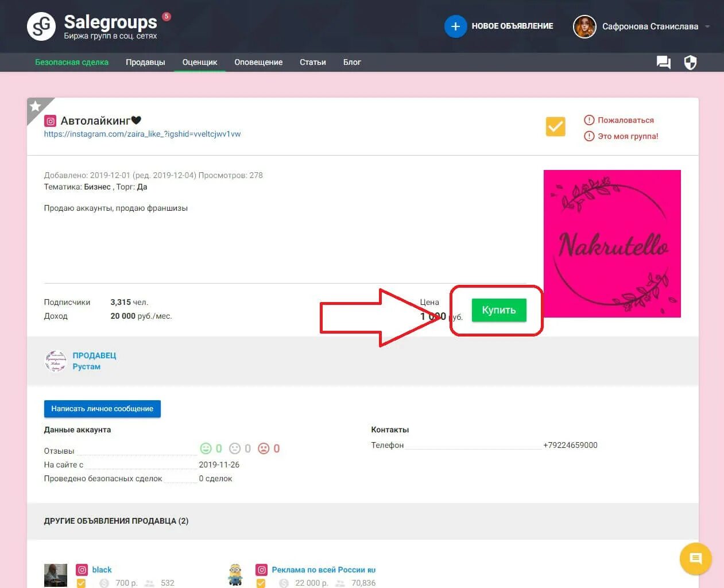Click the red negative reviews face icon
This screenshot has height=588, width=724.
[x=264, y=448]
